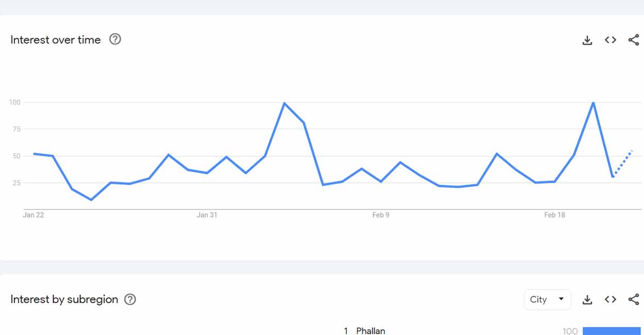Click the late-February peak at 100
644x335 pixels.
[x=593, y=103]
